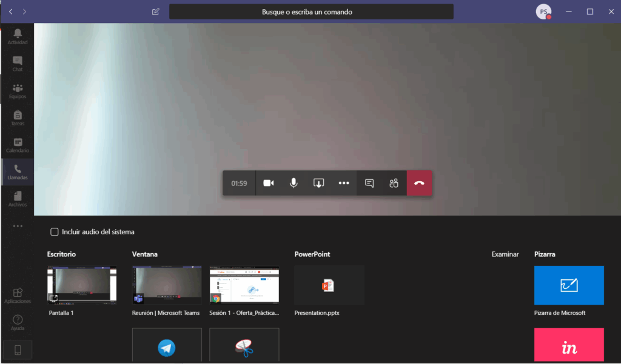Expand more apps ellipsis in sidebar
Screen dimensions: 621x364
[x=18, y=227]
